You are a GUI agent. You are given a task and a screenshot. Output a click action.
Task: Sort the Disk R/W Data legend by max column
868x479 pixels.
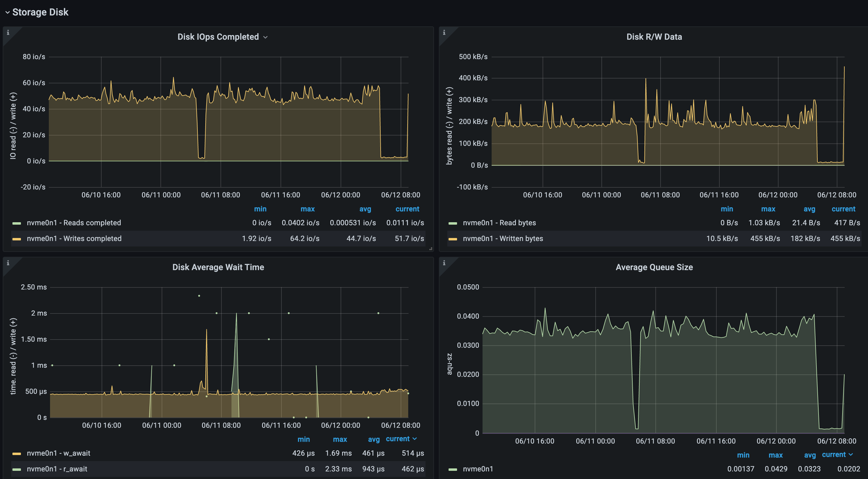click(x=768, y=209)
